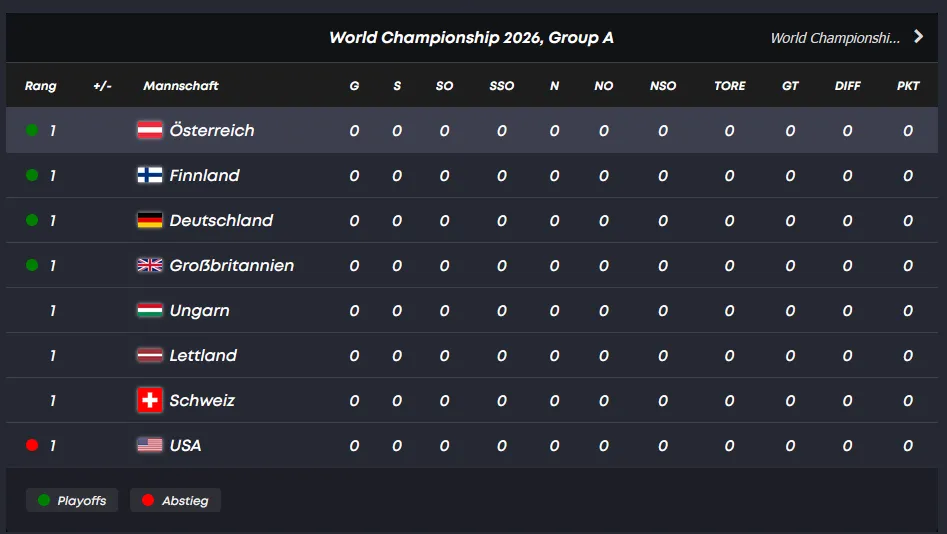Click the right chevron next to World Championship
This screenshot has width=947, height=534.
[919, 37]
